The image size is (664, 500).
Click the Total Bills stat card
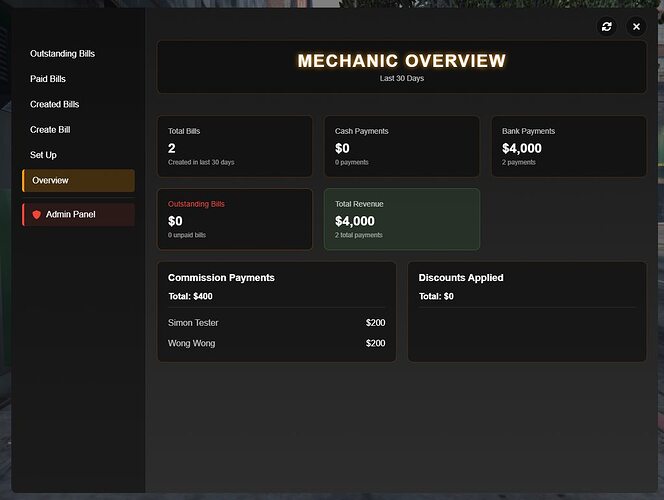pos(235,146)
